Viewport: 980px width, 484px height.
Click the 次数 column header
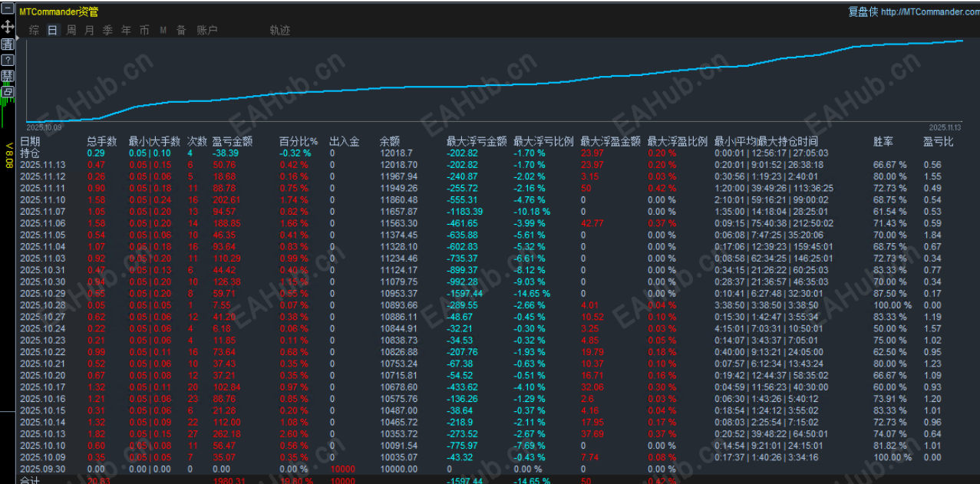point(197,141)
